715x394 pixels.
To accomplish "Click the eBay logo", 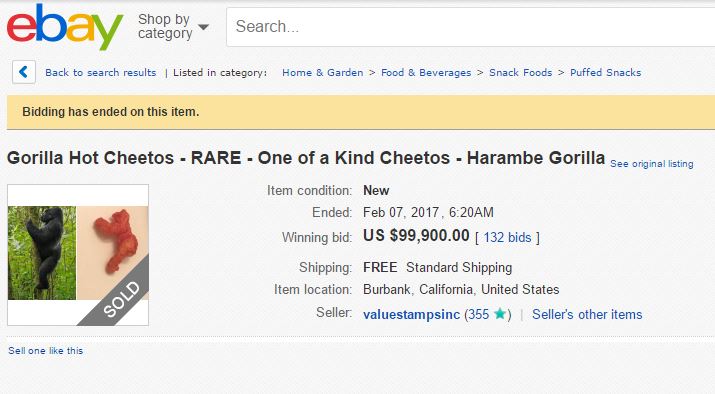I will click(65, 26).
